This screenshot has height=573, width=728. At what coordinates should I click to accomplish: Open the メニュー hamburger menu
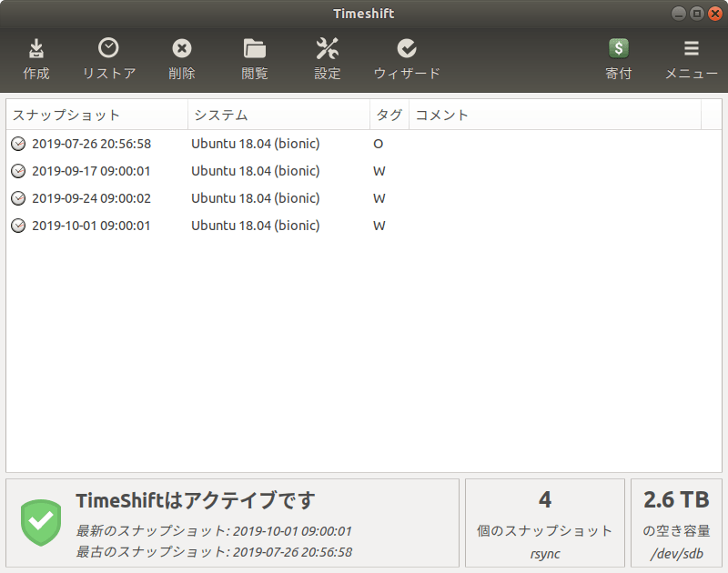(692, 48)
